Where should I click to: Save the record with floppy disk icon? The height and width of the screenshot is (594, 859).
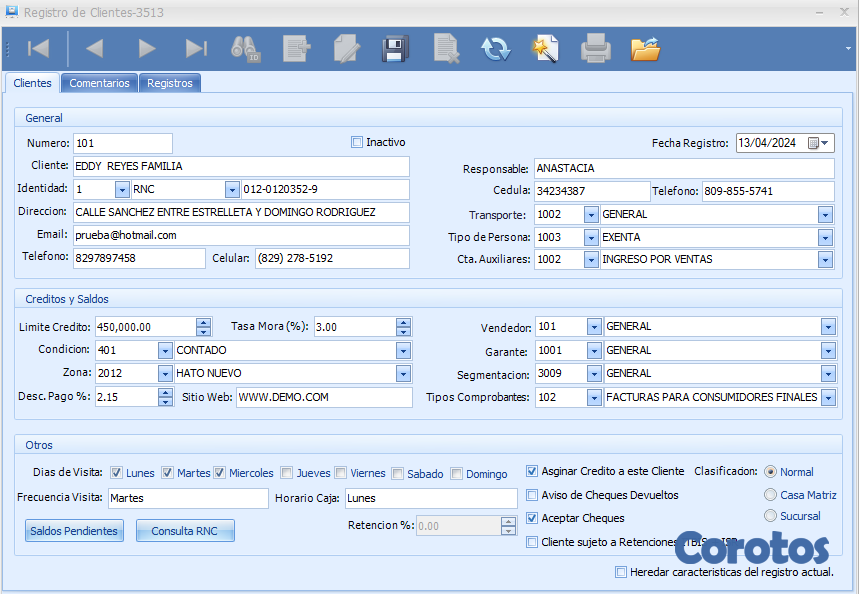click(x=395, y=48)
